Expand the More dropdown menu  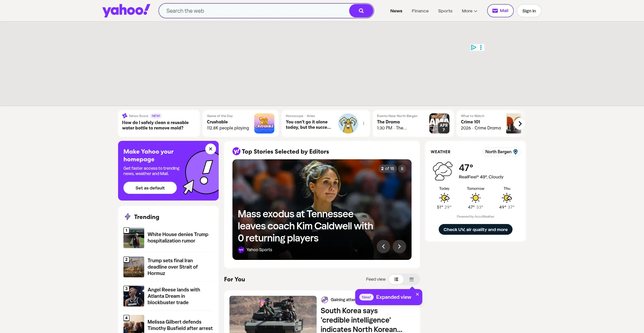coord(469,11)
